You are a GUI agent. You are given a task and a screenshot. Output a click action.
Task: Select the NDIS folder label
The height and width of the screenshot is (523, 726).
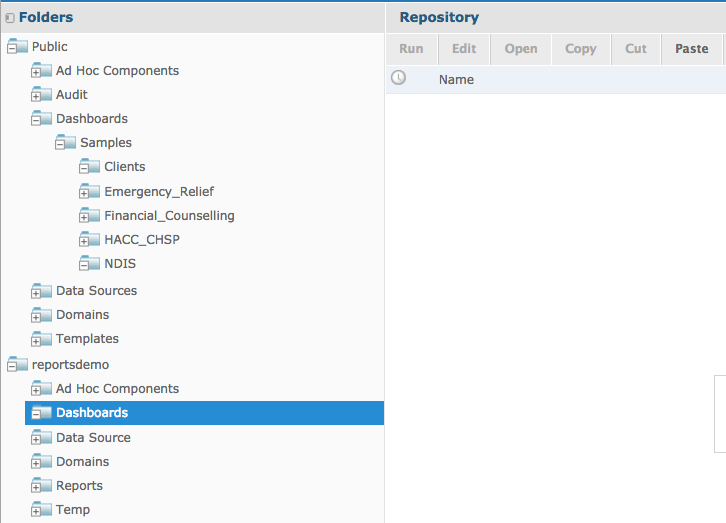[x=120, y=264]
